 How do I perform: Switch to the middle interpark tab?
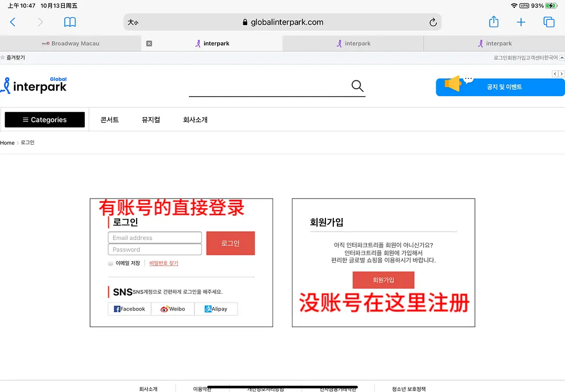click(353, 43)
